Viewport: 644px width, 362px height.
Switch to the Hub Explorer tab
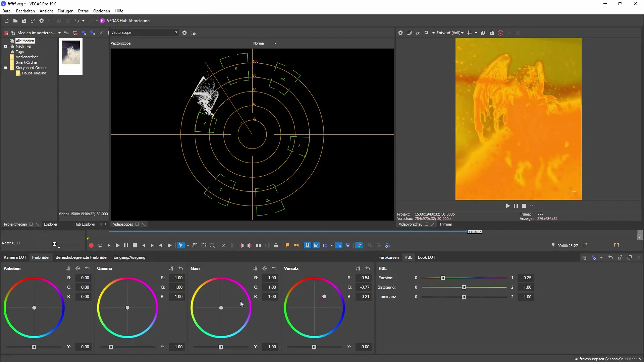tap(85, 224)
